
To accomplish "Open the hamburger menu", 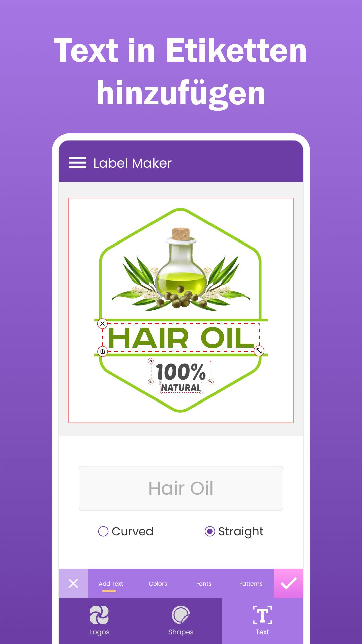I will click(78, 163).
